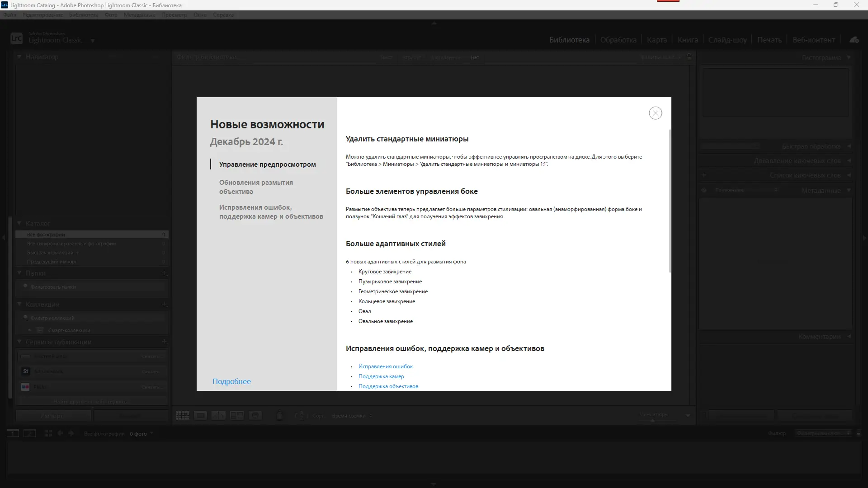
Task: Open the people view
Action: (255, 415)
